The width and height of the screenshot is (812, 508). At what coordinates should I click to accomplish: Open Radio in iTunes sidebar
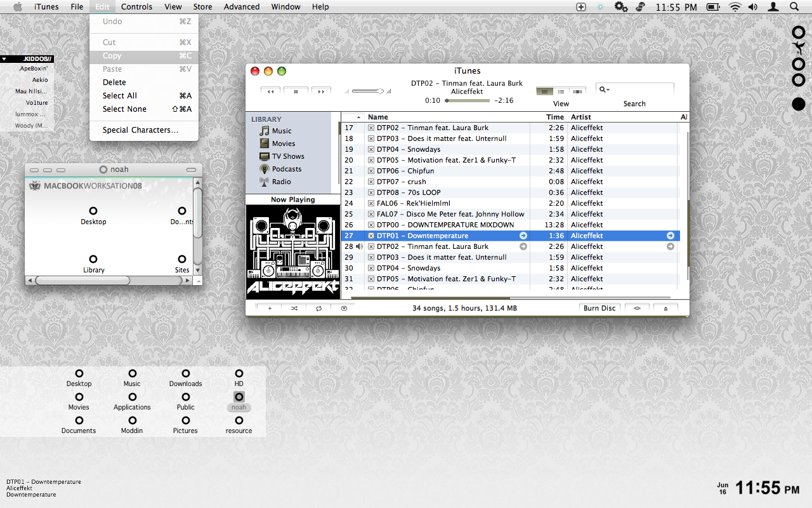(x=275, y=182)
